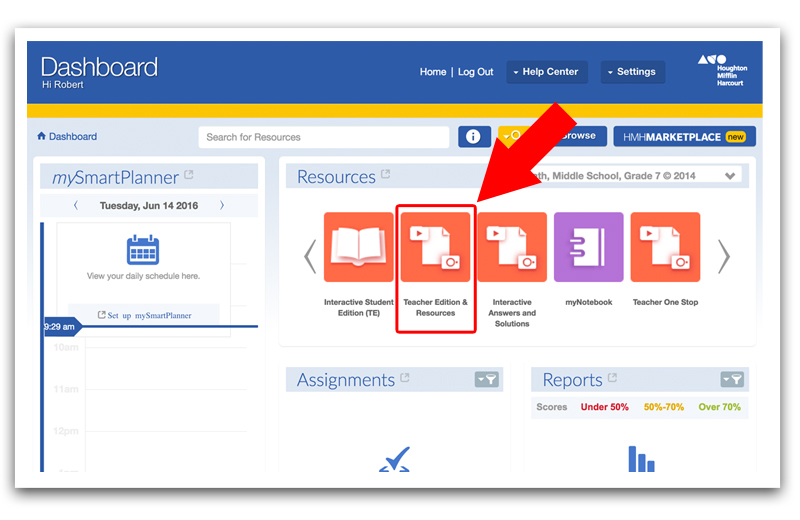Viewport: 800px width, 520px height.
Task: Open the Interactive Student Edition book icon
Action: click(x=359, y=247)
